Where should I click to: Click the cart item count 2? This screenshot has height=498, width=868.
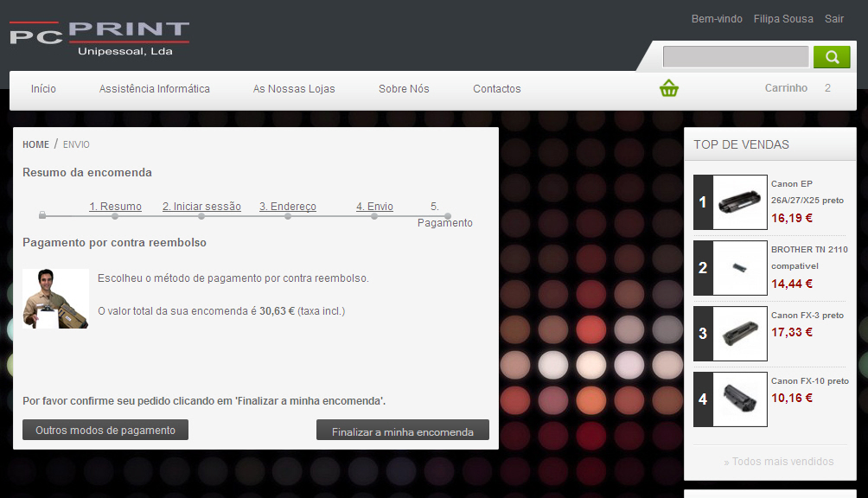(x=827, y=88)
